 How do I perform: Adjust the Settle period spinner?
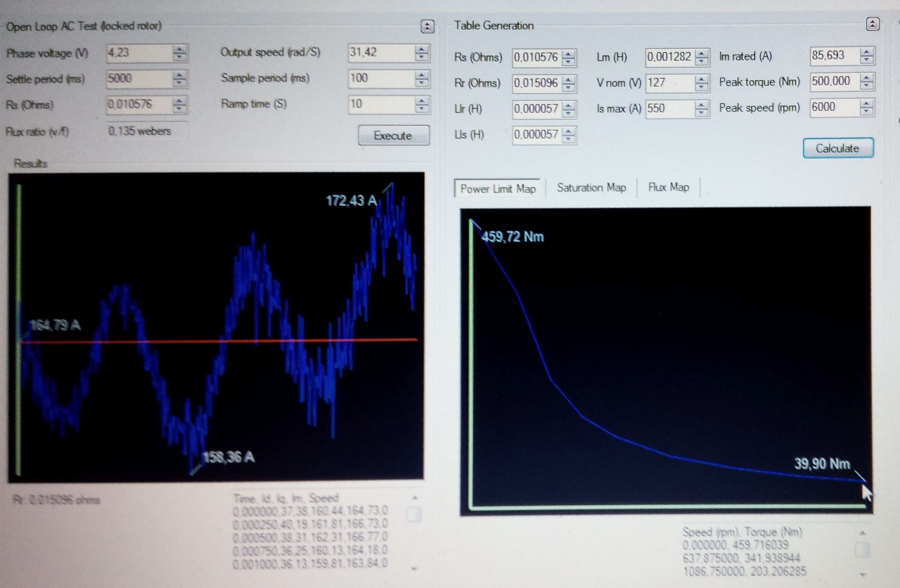(179, 79)
